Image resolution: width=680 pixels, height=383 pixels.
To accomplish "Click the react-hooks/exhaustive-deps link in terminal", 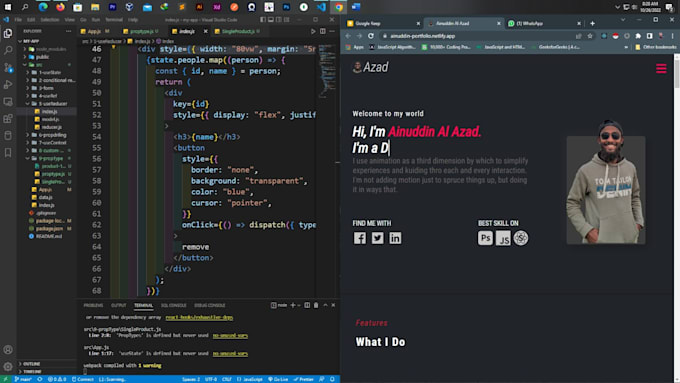I will [x=199, y=318].
